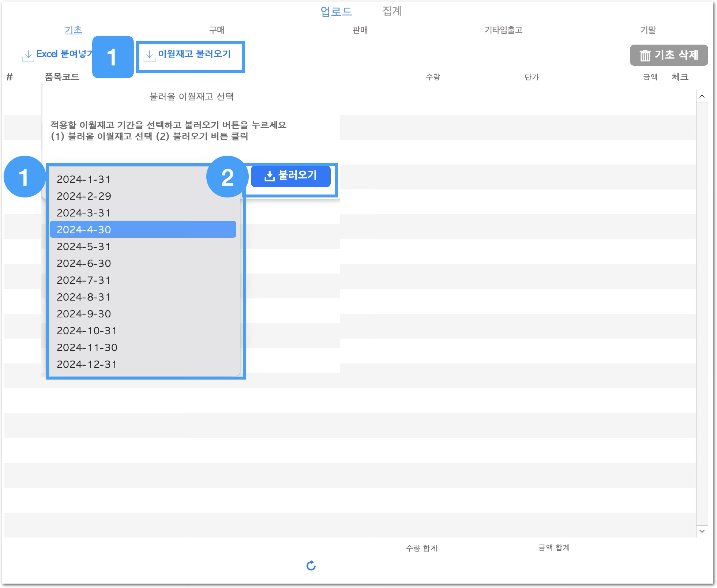Image resolution: width=717 pixels, height=588 pixels.
Task: Click download icon beside Excel 붙여넣기
Action: (x=28, y=56)
